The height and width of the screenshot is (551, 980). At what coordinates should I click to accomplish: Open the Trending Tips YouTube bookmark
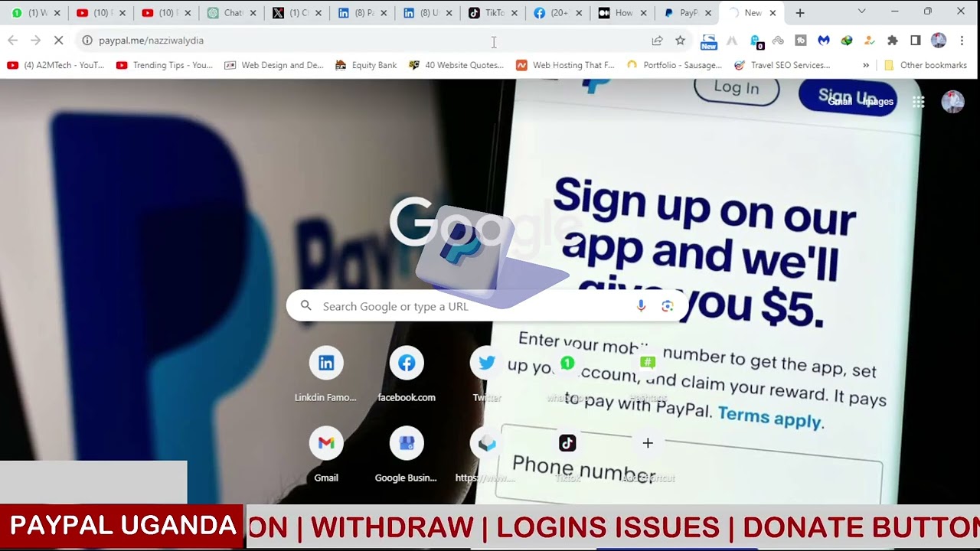[x=165, y=65]
